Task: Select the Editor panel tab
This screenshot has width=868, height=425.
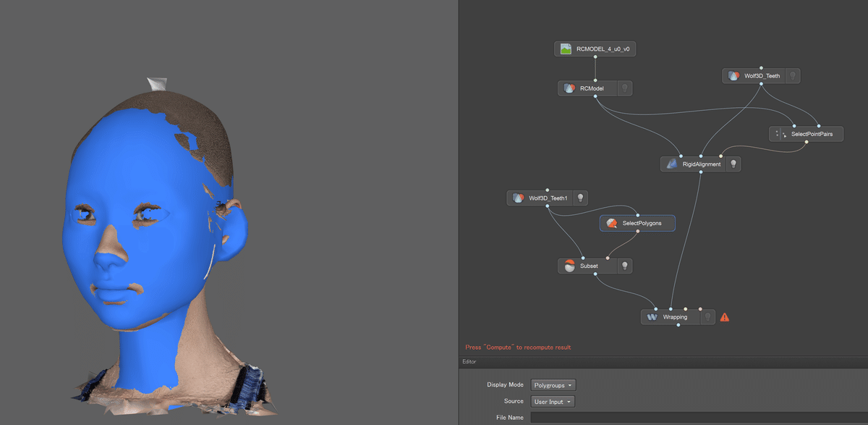Action: [469, 361]
